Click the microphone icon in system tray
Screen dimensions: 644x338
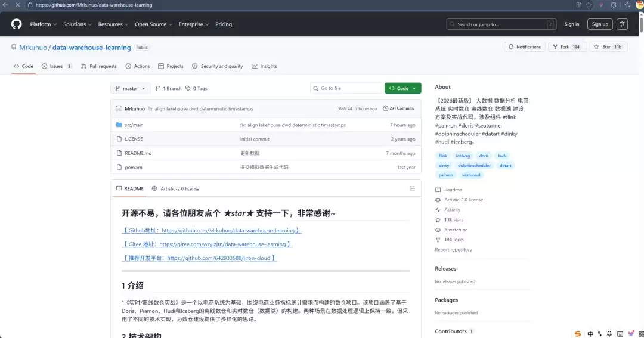point(609,334)
